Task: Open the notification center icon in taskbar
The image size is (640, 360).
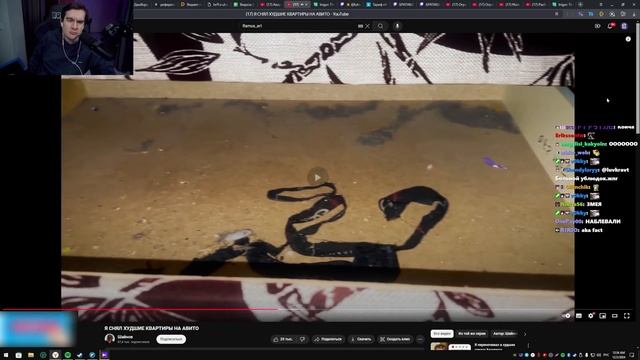Action: click(x=632, y=355)
